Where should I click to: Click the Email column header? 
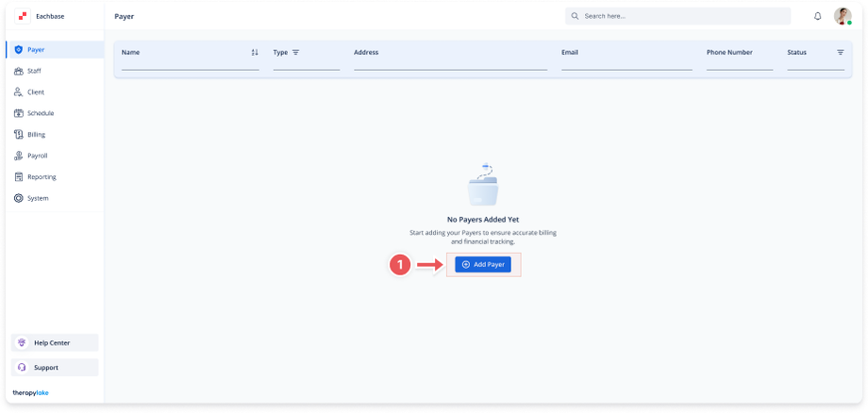point(570,53)
